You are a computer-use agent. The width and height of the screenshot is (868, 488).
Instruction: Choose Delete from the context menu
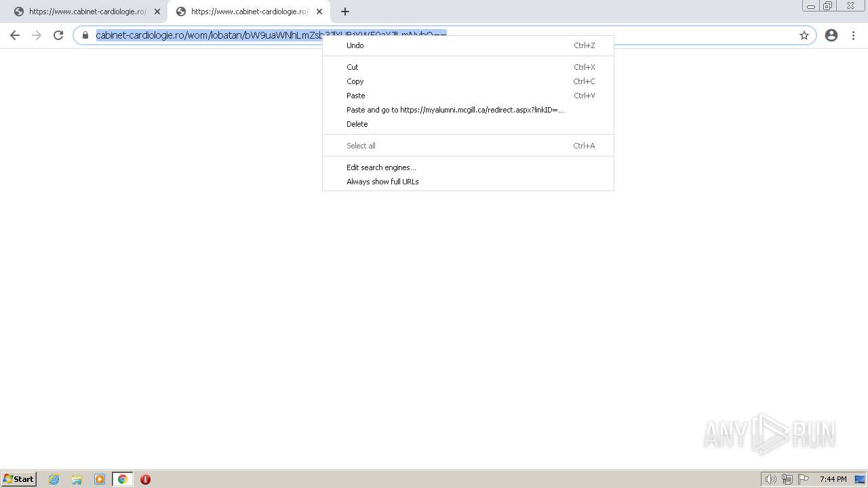click(468, 124)
